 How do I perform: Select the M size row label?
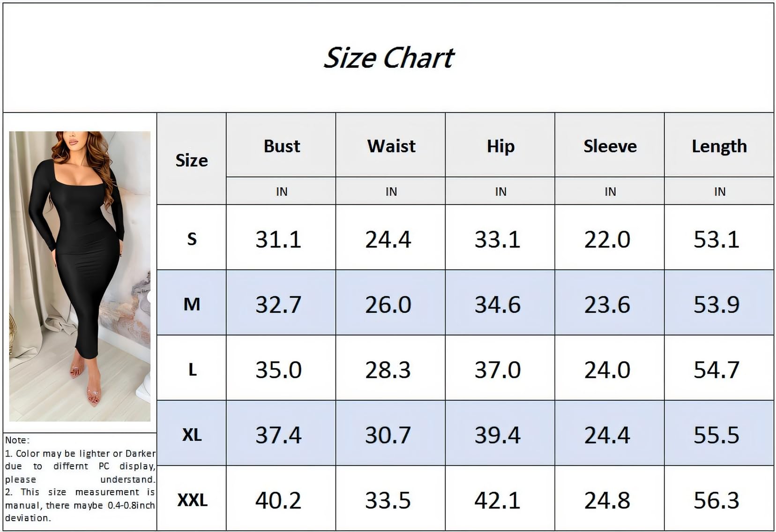192,304
